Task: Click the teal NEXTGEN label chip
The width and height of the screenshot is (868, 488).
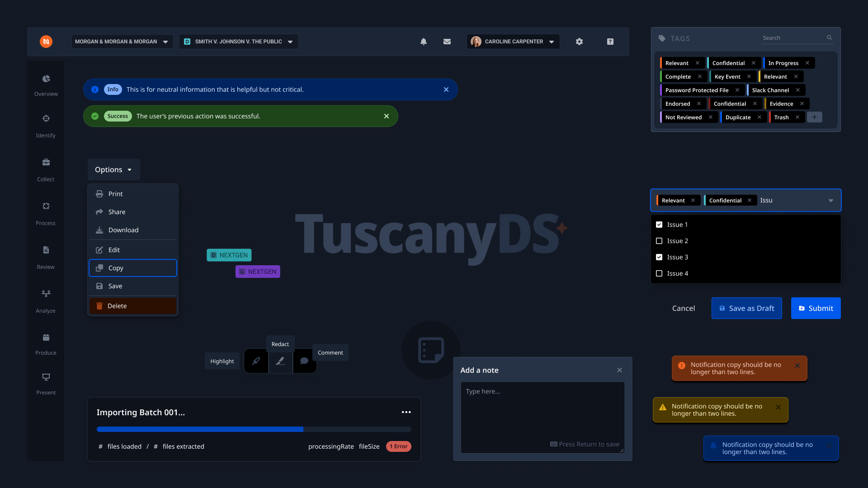Action: click(229, 255)
